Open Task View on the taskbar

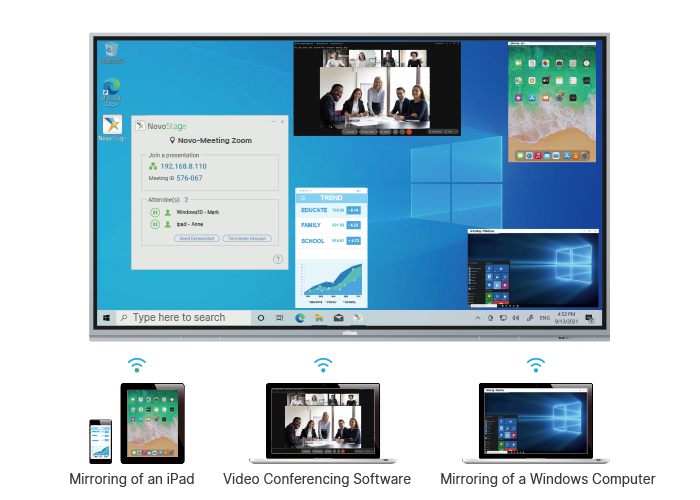click(x=279, y=318)
